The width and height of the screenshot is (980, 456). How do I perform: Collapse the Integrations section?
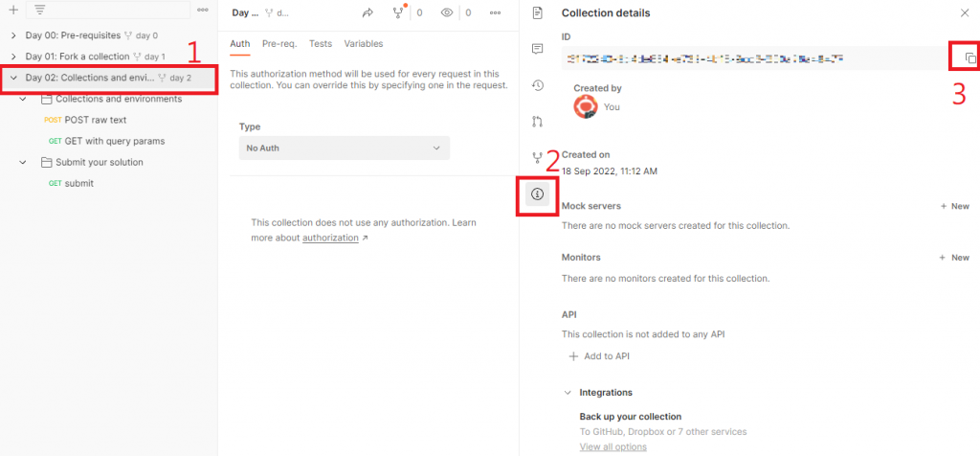tap(568, 393)
